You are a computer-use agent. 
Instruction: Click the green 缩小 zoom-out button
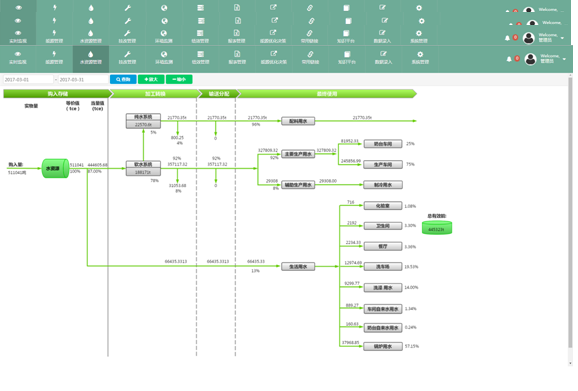pos(179,79)
